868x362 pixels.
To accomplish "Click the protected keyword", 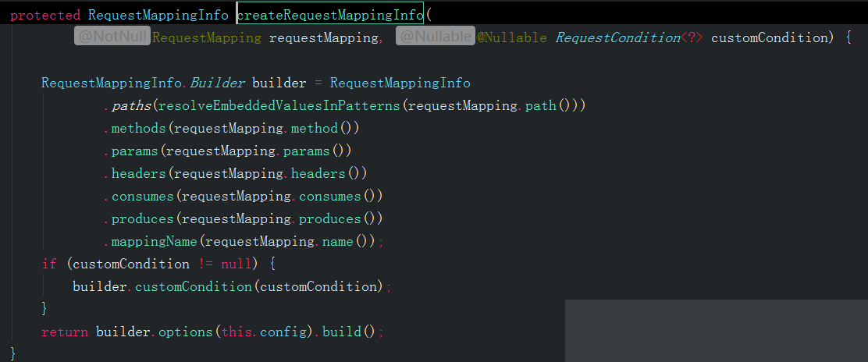I will pos(44,14).
